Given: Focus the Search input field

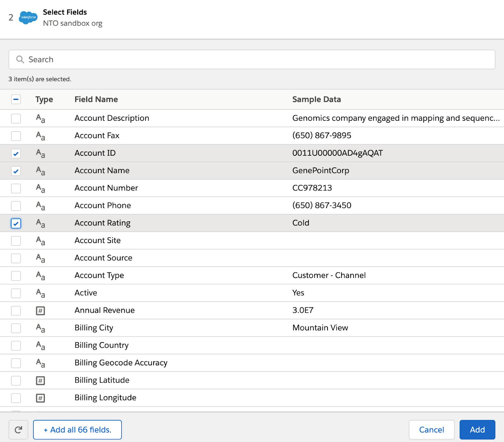Looking at the screenshot, I should 252,60.
